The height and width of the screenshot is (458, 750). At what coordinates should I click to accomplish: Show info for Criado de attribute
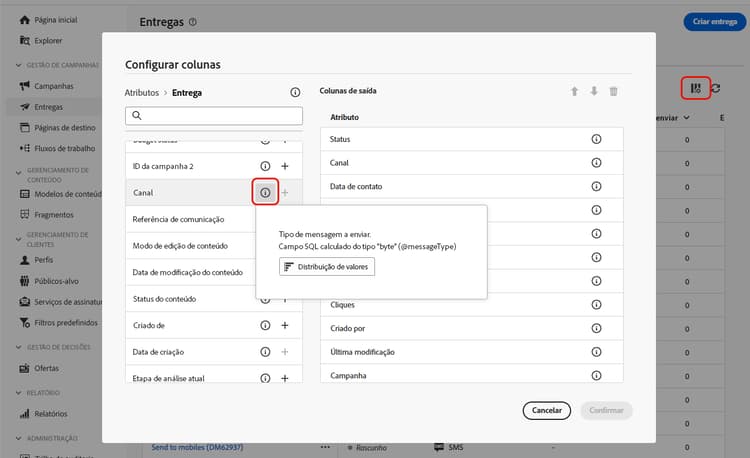pos(265,326)
